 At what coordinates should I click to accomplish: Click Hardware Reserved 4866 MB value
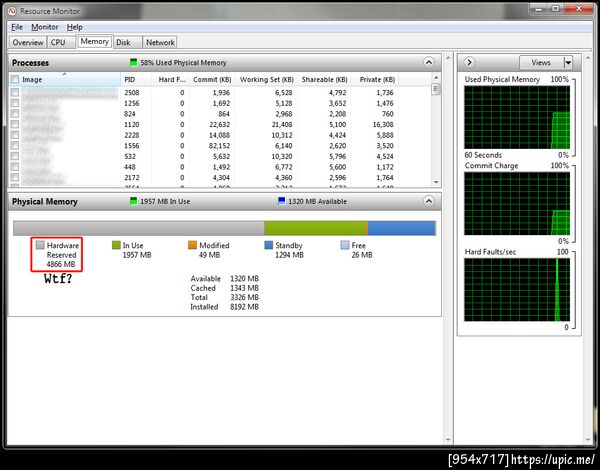[61, 264]
